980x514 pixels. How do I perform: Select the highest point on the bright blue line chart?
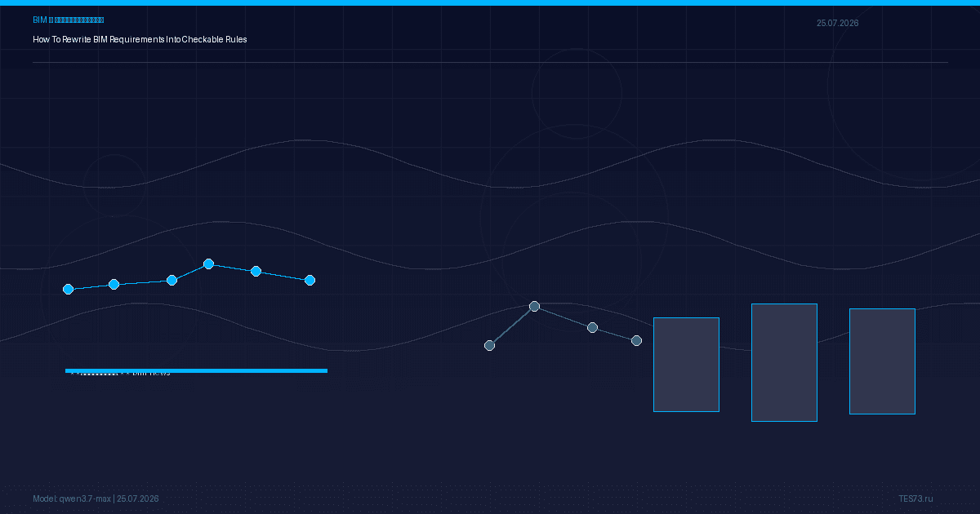208,264
